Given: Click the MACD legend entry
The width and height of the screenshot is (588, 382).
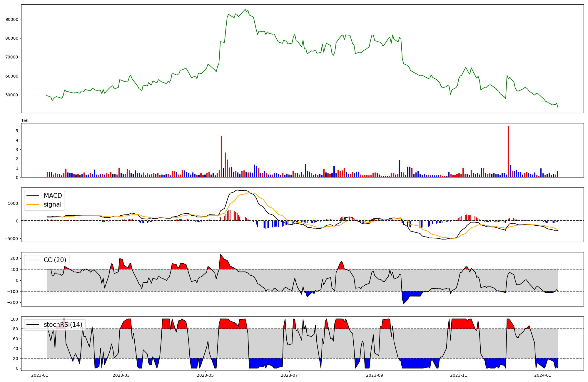Looking at the screenshot, I should coord(53,196).
